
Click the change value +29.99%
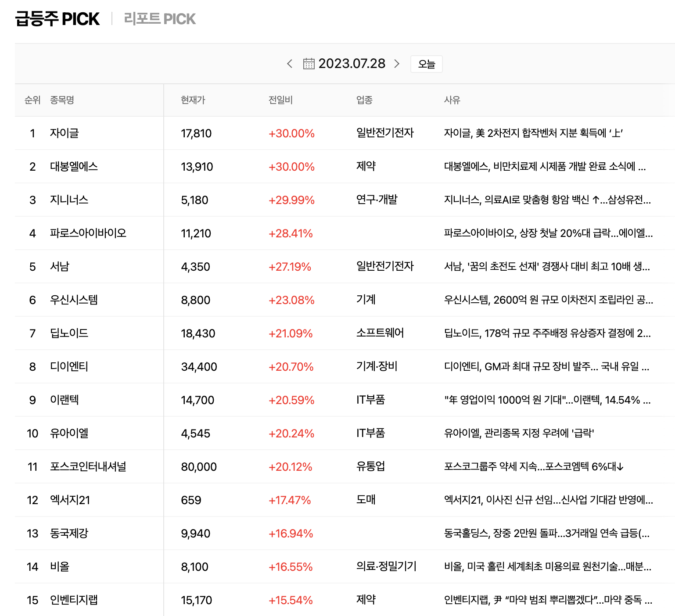tap(291, 200)
